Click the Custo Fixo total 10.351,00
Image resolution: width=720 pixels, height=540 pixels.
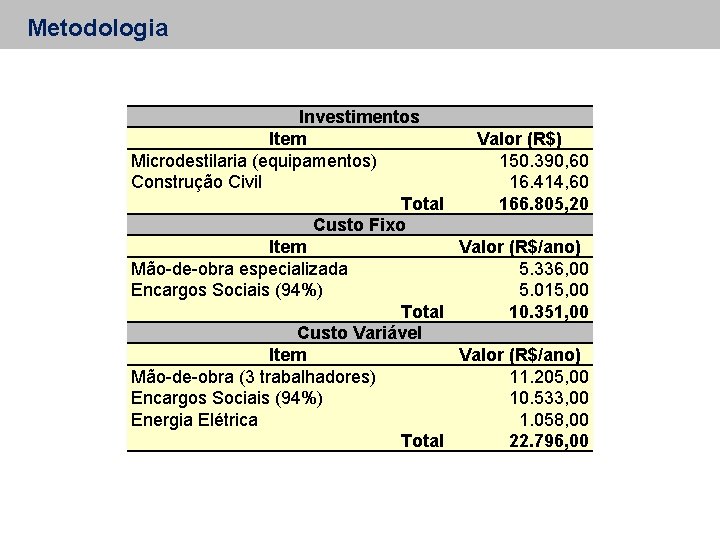549,312
